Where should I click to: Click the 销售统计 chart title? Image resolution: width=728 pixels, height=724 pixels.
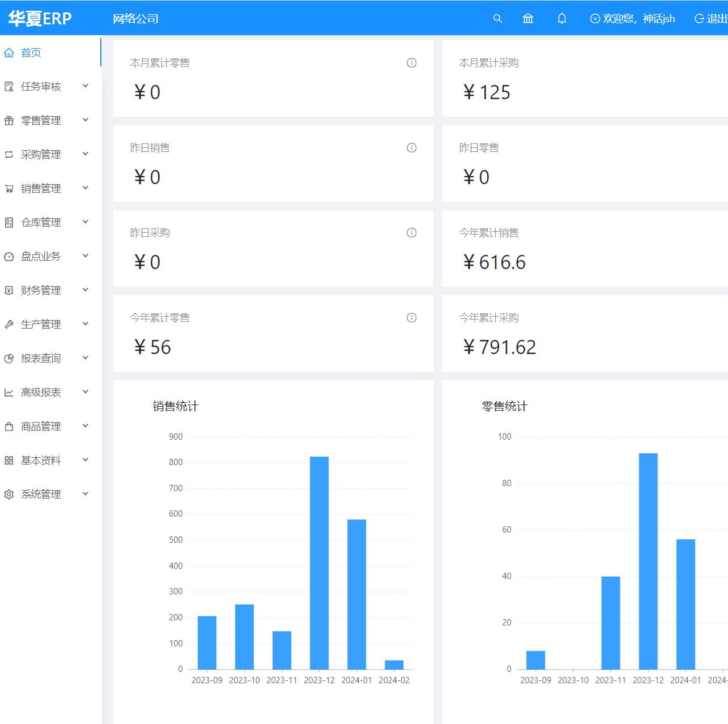176,406
